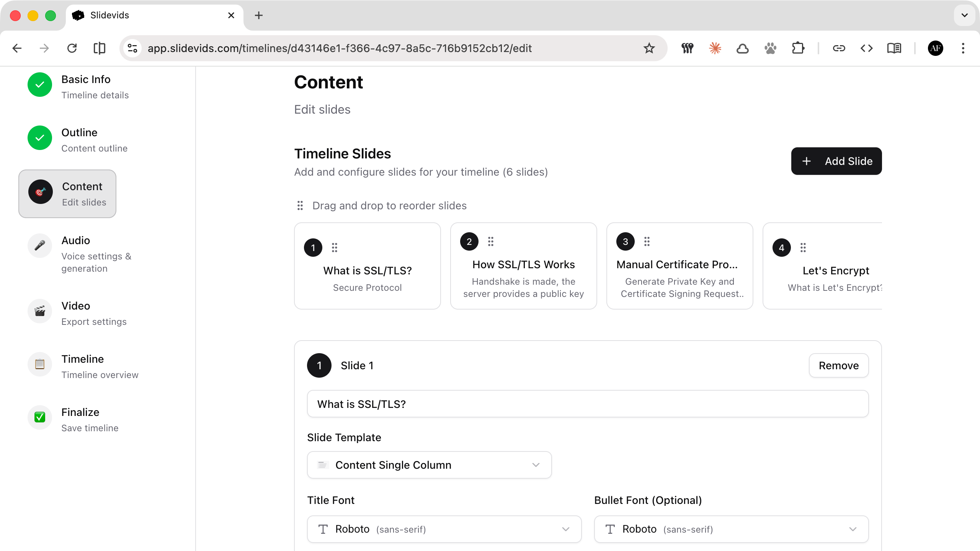The image size is (980, 551).
Task: Open Timeline overview via clipboard icon
Action: coord(39,364)
